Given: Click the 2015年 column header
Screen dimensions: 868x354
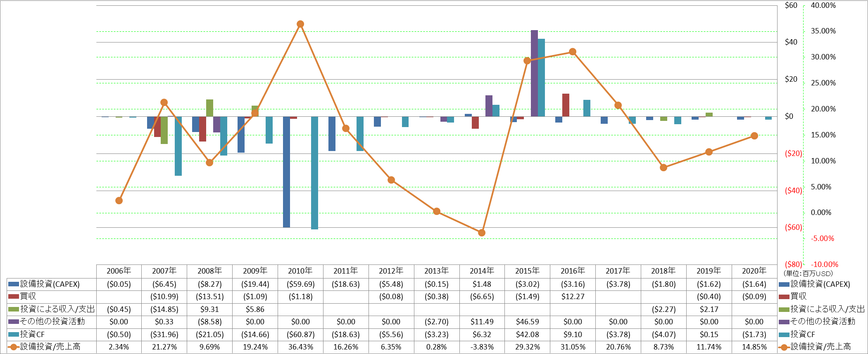Looking at the screenshot, I should tap(527, 271).
